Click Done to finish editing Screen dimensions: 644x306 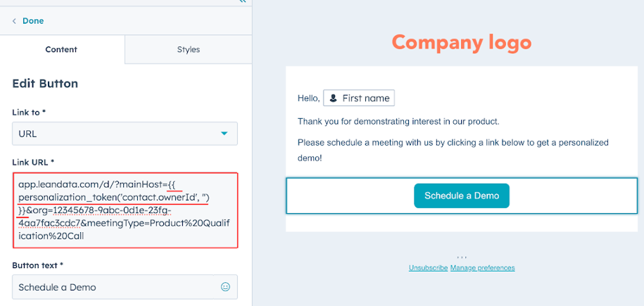pyautogui.click(x=33, y=21)
